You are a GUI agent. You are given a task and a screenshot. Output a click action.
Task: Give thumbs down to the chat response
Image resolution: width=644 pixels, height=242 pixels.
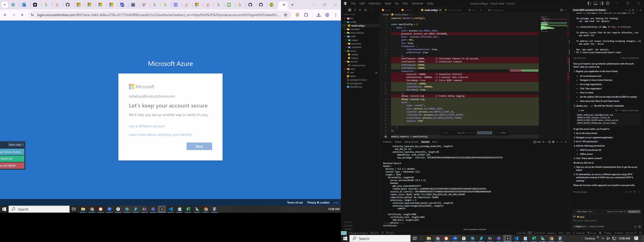(x=631, y=192)
